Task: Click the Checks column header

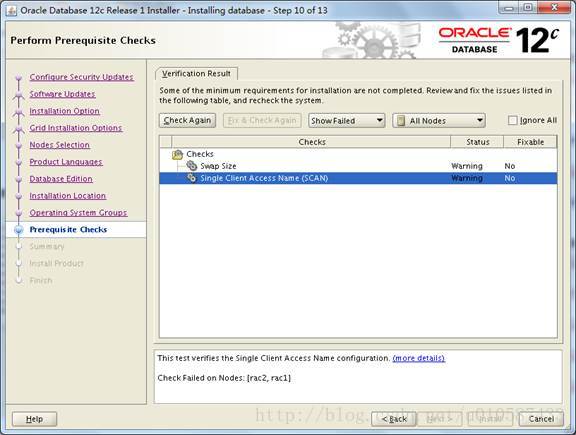Action: (312, 142)
